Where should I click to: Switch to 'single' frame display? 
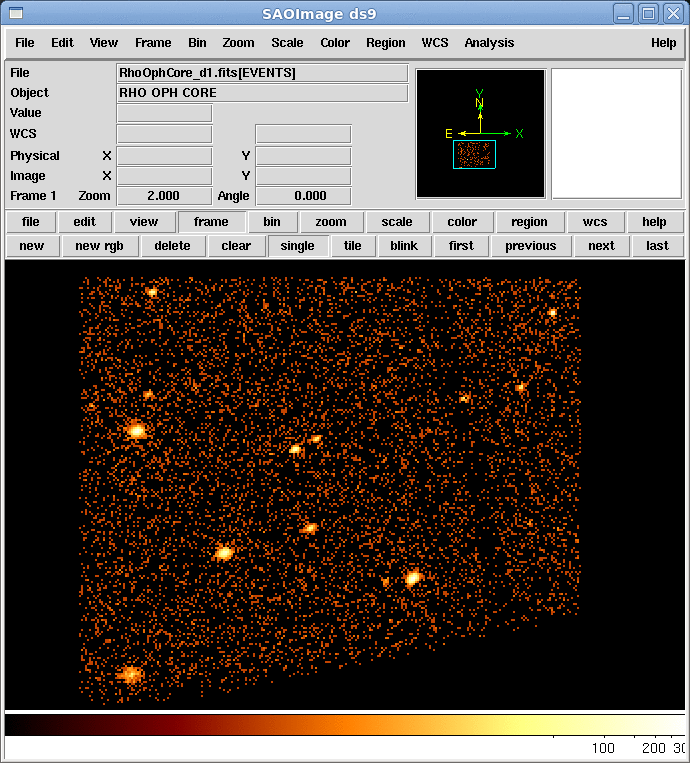point(298,246)
